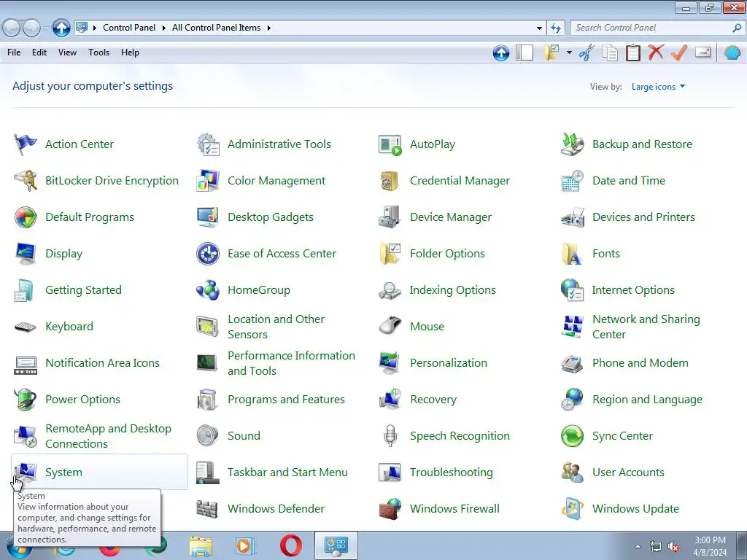Click the Search Control Panel field

coord(656,28)
